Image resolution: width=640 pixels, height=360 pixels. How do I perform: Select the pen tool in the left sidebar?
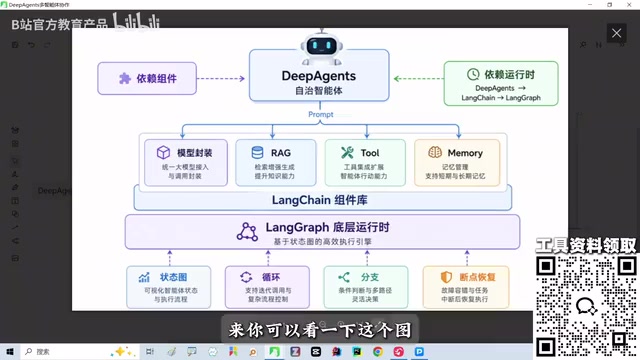point(15,187)
